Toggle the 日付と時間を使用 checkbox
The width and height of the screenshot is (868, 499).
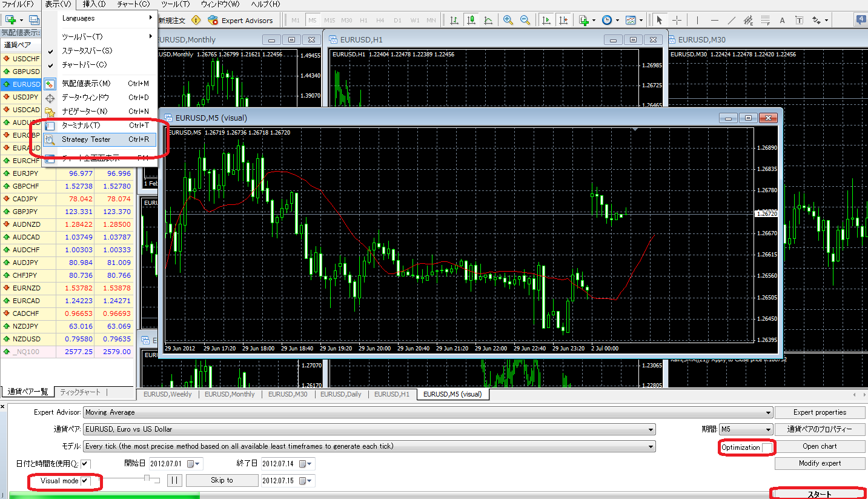[86, 464]
